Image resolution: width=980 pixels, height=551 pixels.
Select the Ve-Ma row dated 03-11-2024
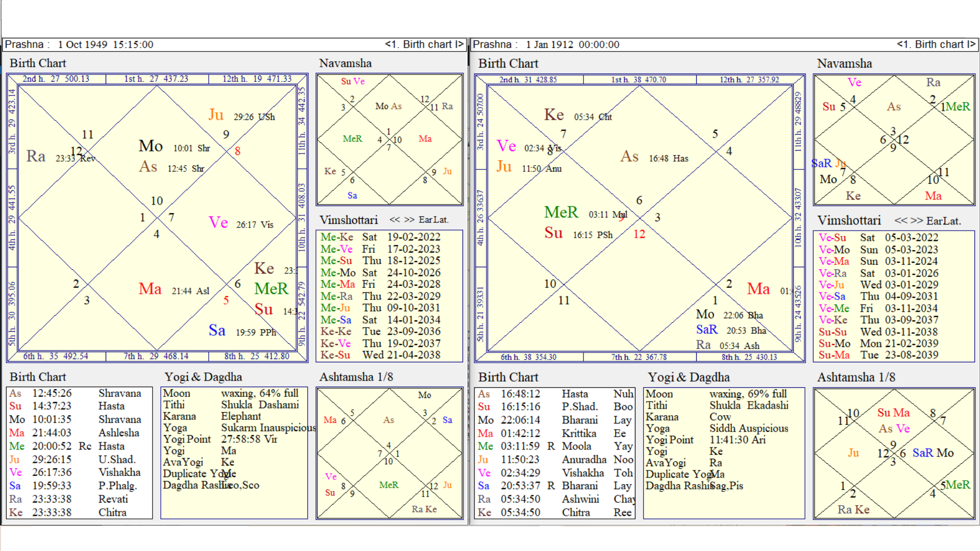[878, 261]
